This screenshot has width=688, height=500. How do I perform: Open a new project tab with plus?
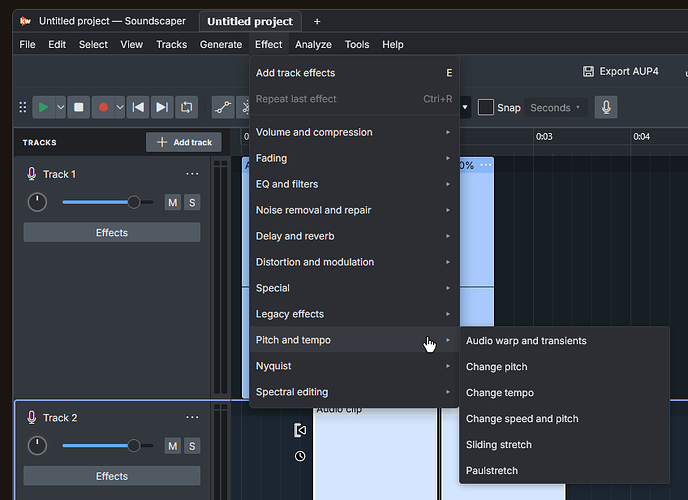pyautogui.click(x=317, y=21)
